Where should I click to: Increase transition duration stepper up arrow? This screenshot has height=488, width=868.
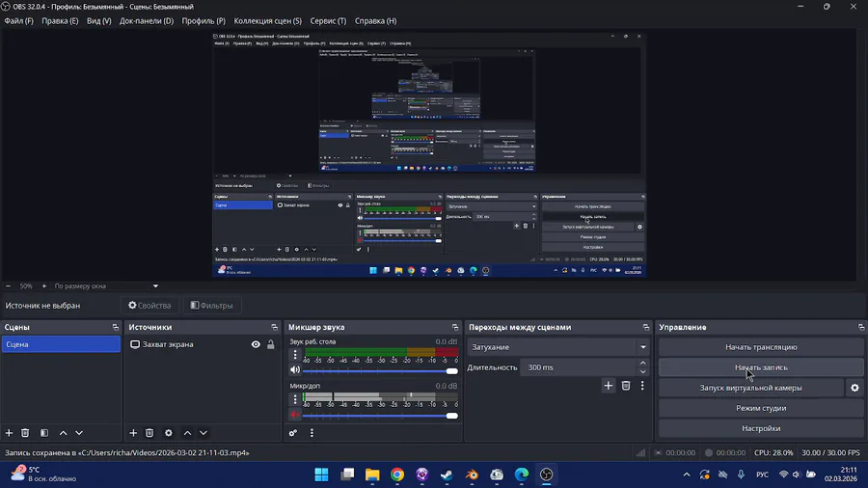pos(642,363)
